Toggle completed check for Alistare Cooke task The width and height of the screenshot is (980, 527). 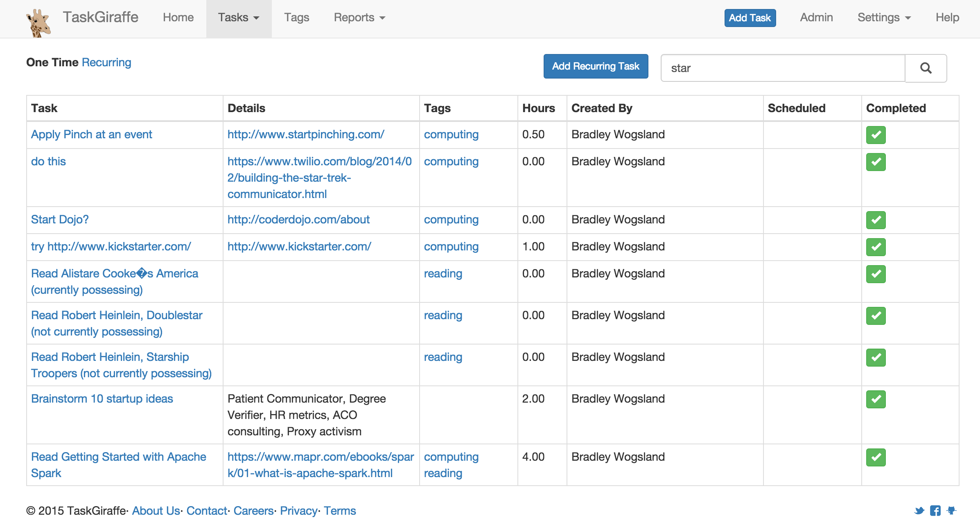point(876,274)
